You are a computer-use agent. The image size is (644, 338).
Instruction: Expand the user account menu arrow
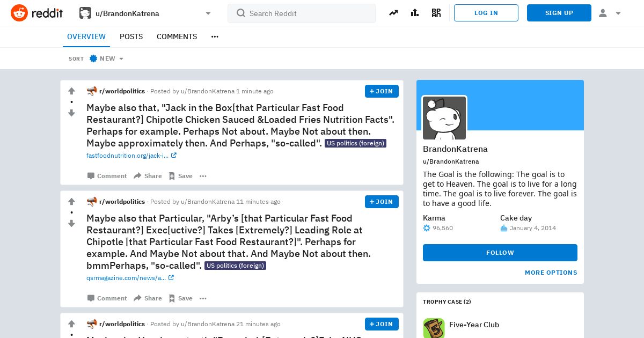point(618,13)
